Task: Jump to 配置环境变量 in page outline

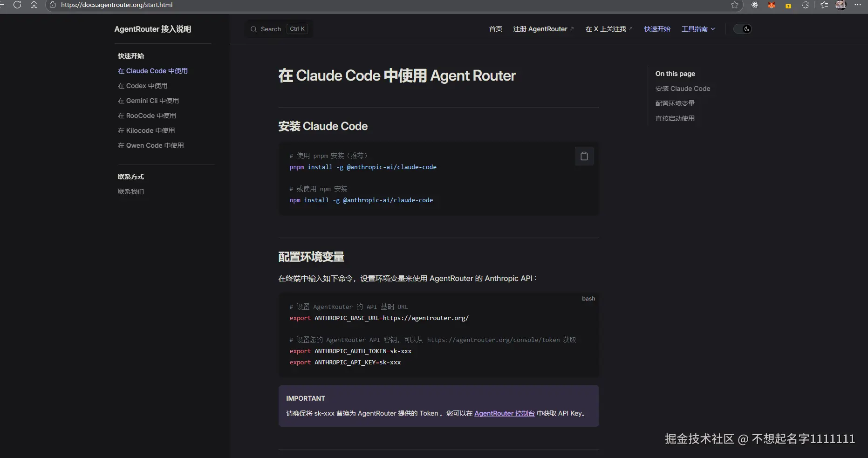Action: tap(675, 103)
